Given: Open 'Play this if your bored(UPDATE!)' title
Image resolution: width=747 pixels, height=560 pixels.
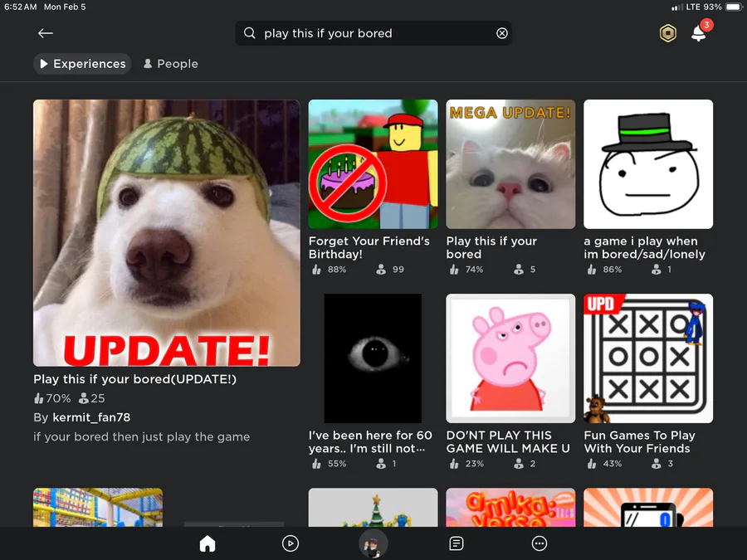Looking at the screenshot, I should pyautogui.click(x=134, y=379).
